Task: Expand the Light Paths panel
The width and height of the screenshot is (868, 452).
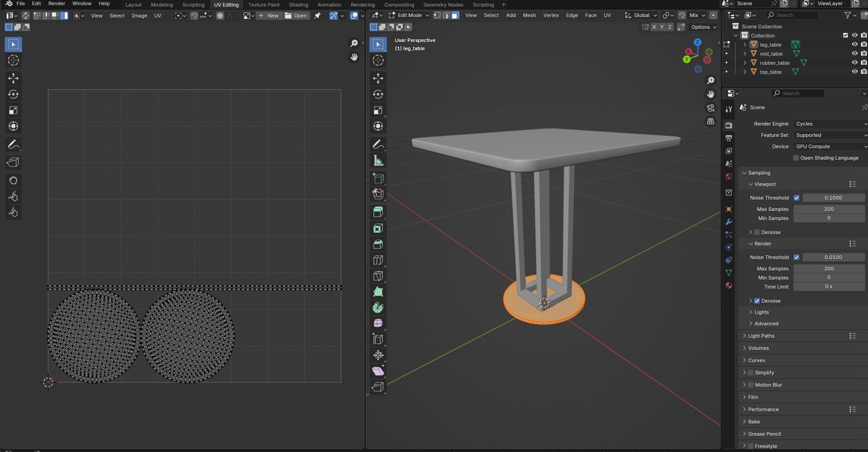Action: click(x=761, y=336)
